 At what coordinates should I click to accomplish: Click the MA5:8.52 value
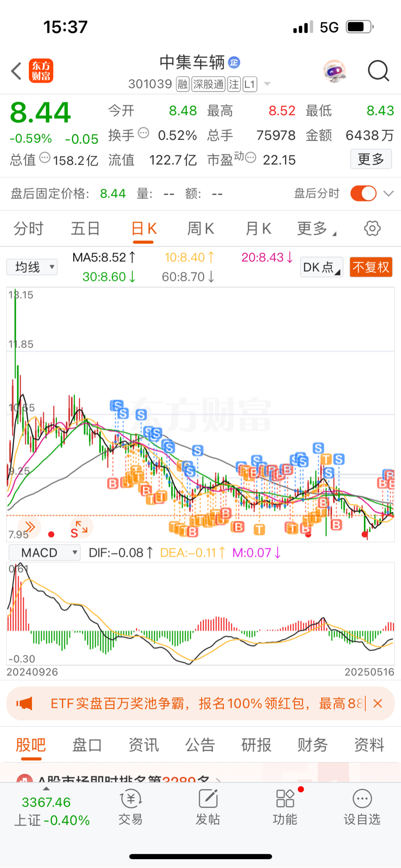pos(104,257)
